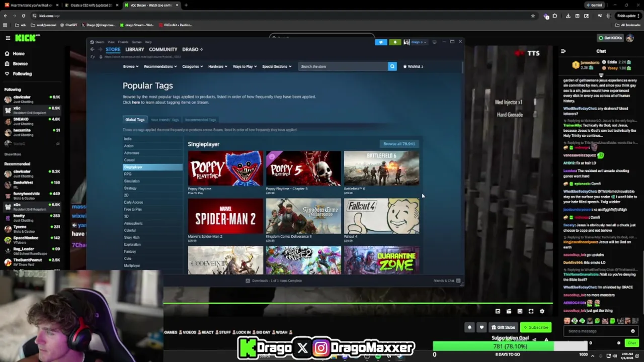The width and height of the screenshot is (644, 362).
Task: Bookmark page with Chrome star icon
Action: pyautogui.click(x=533, y=16)
